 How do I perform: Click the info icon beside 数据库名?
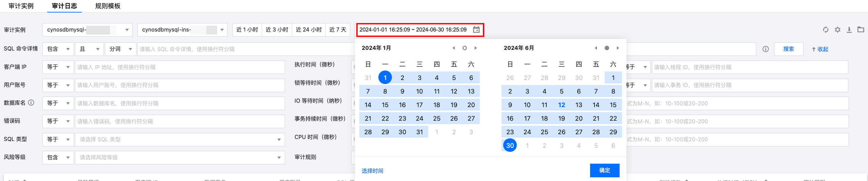click(31, 103)
